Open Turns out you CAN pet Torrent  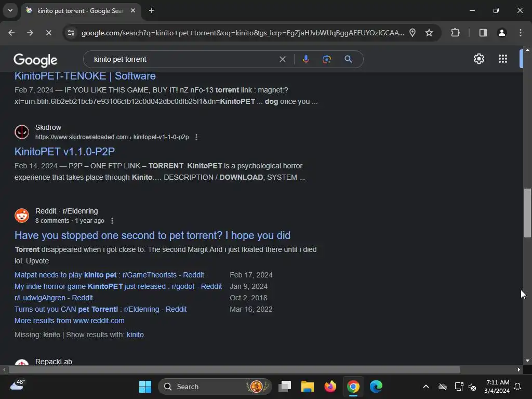(100, 310)
